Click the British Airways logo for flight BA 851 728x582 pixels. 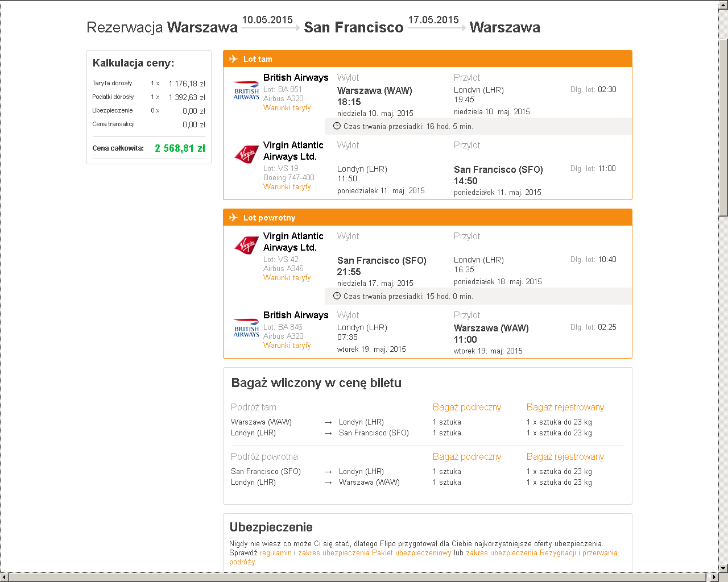click(246, 90)
